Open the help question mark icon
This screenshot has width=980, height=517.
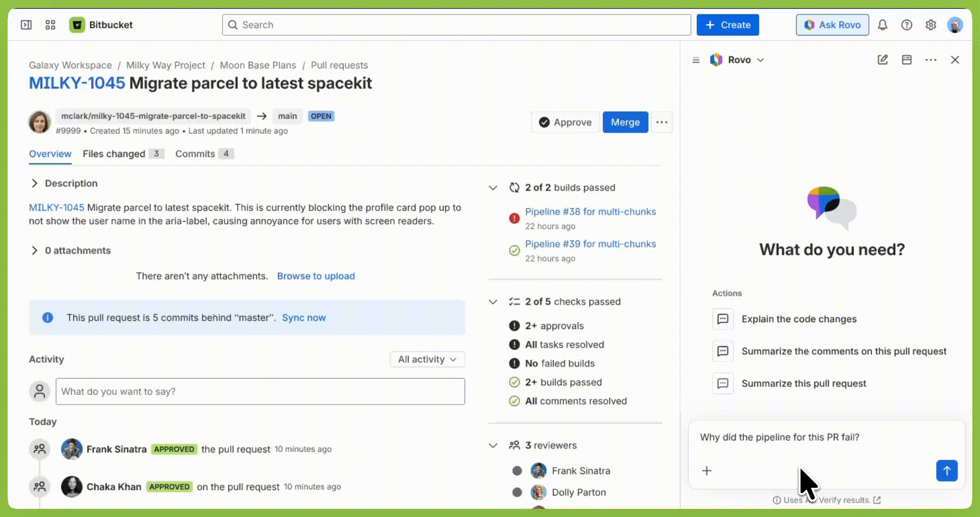pos(907,24)
